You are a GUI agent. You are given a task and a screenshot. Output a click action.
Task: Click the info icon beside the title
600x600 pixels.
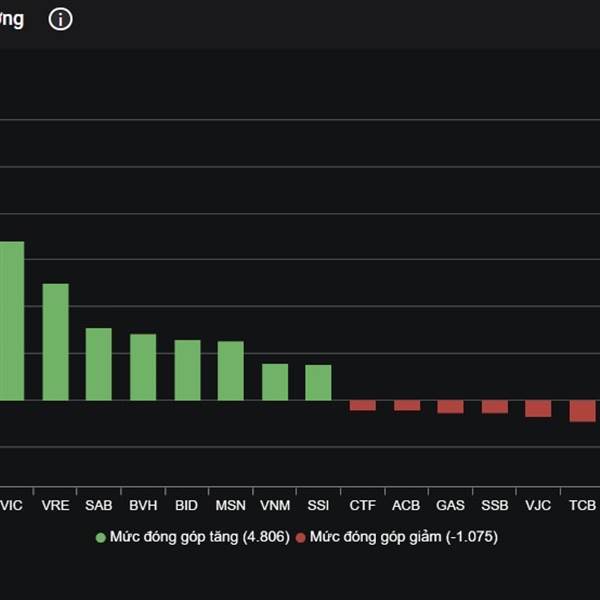(x=61, y=19)
